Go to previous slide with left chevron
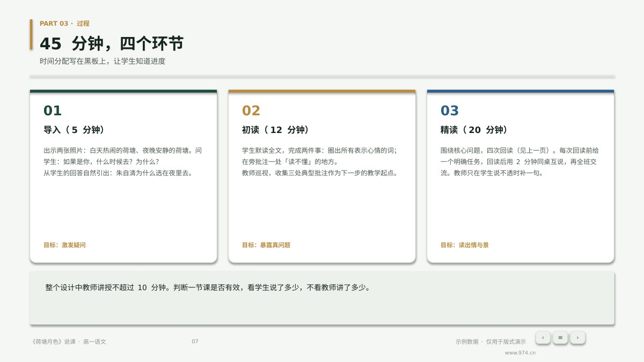644x362 pixels. click(x=543, y=337)
